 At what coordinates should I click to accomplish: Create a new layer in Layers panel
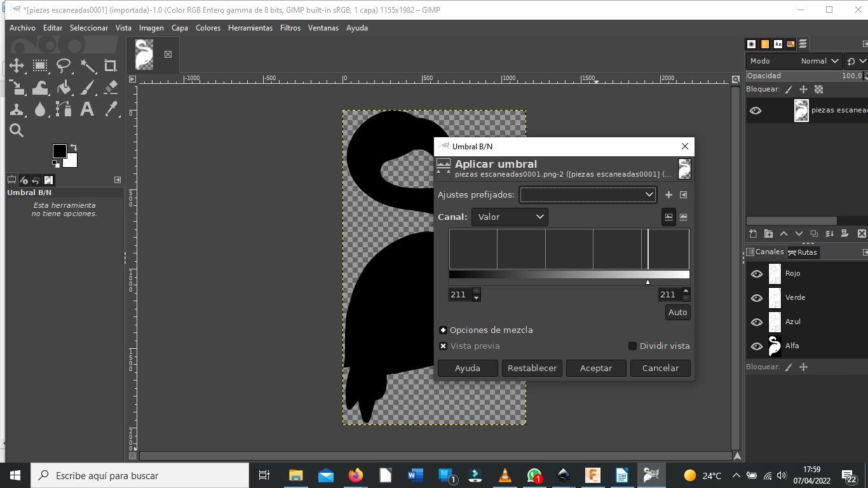[753, 234]
